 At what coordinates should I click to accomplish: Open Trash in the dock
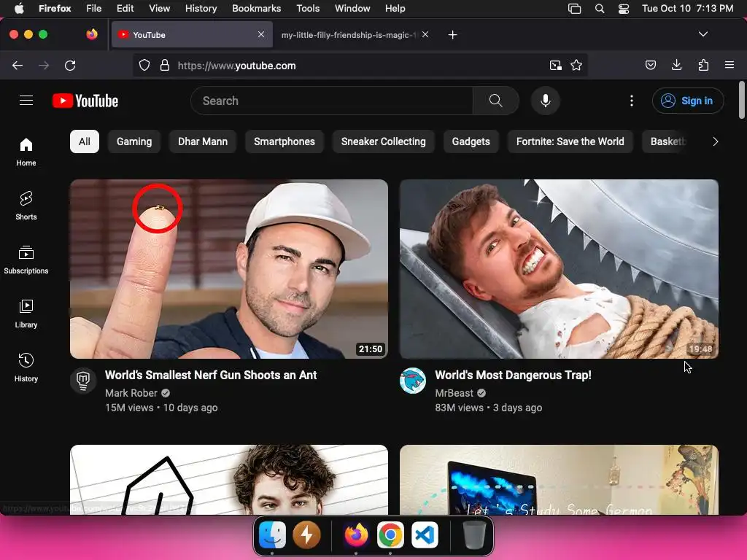pyautogui.click(x=474, y=534)
